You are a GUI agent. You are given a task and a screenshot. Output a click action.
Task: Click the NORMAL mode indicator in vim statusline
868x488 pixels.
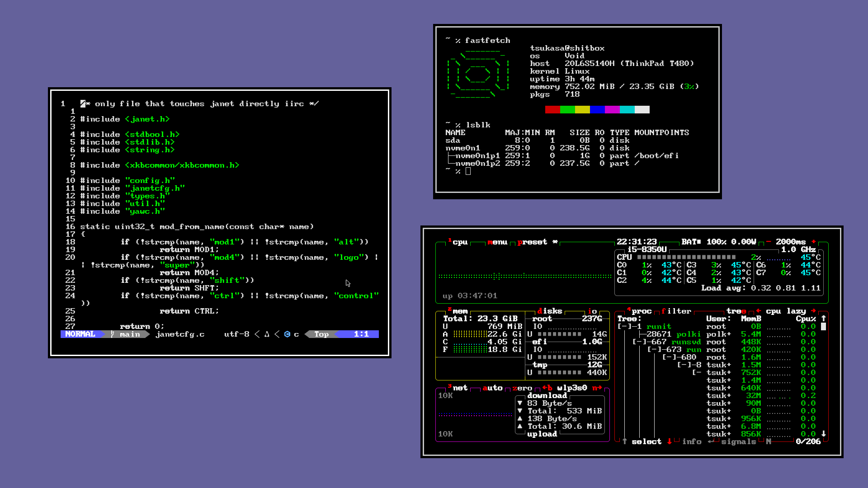80,334
